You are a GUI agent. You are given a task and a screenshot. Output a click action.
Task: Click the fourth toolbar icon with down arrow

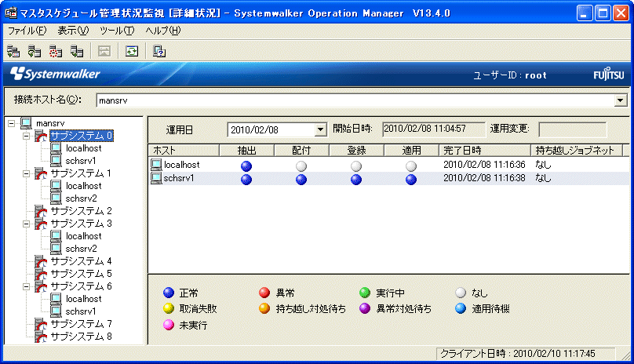[x=76, y=51]
